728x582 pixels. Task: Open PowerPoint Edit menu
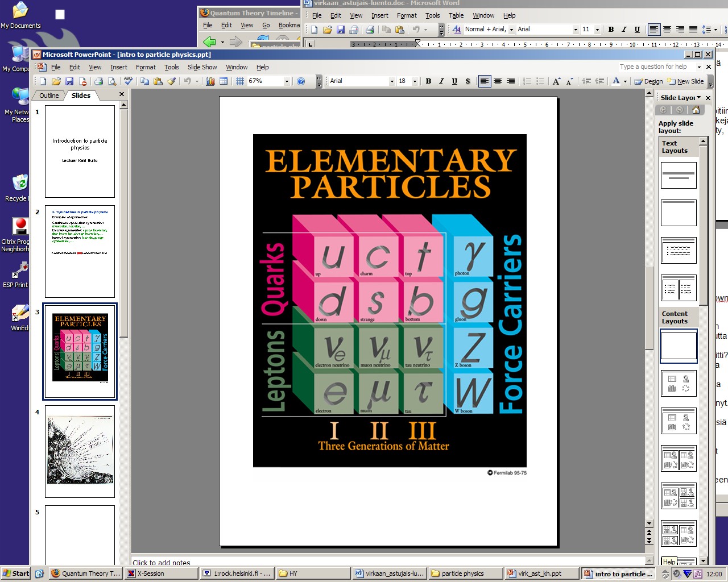[75, 67]
